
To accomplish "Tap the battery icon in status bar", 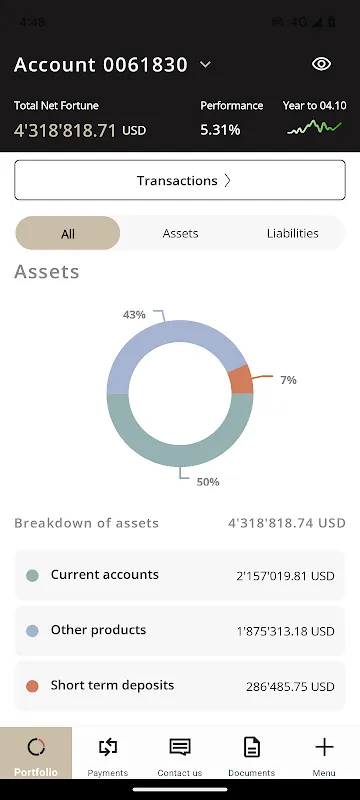I will (332, 22).
